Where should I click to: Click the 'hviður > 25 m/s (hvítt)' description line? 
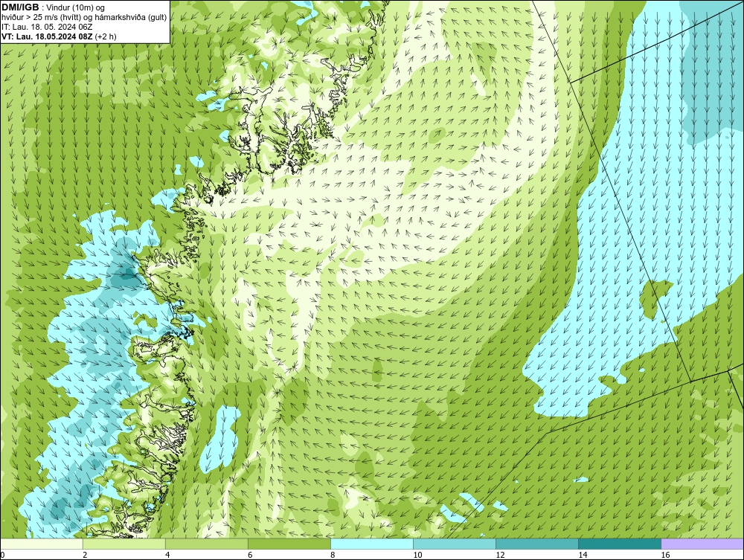point(84,17)
